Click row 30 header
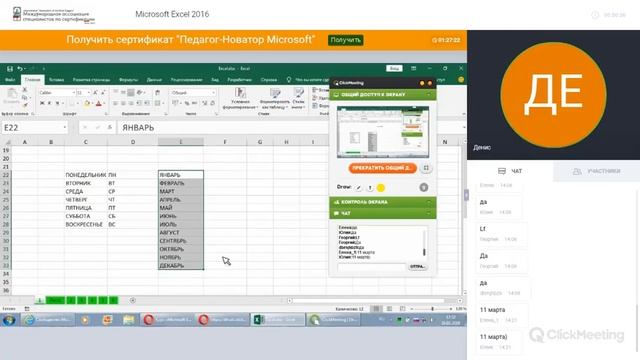 tap(6, 241)
